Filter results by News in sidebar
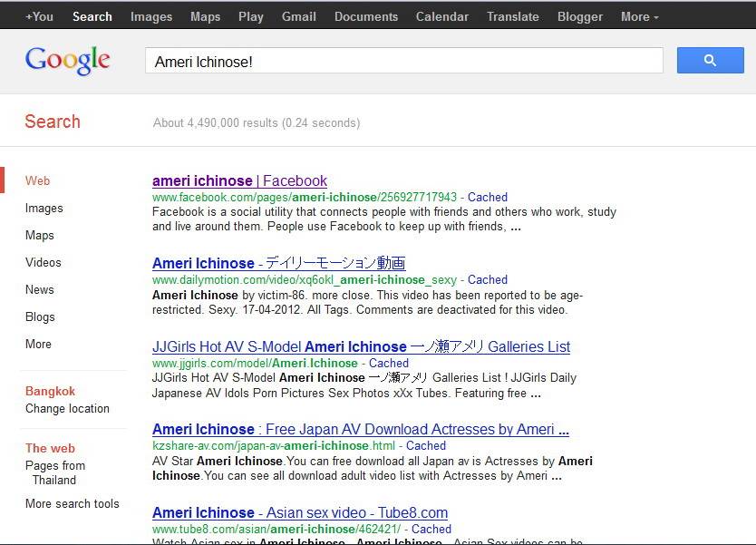Image resolution: width=756 pixels, height=545 pixels. 40,290
